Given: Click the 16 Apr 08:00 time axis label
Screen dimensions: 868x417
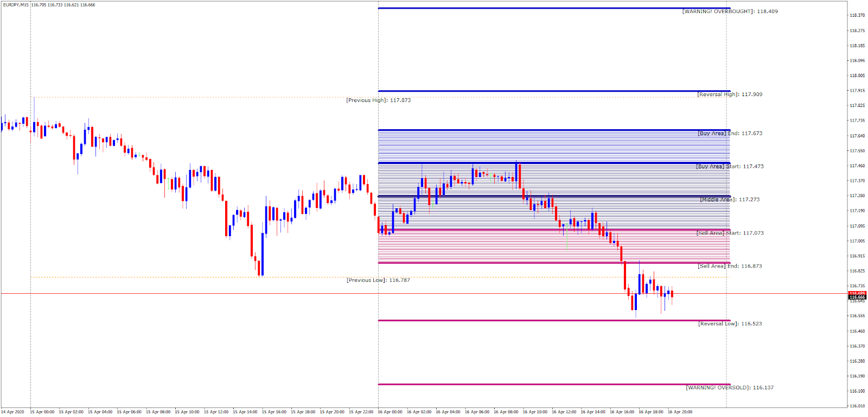Looking at the screenshot, I should pos(506,412).
